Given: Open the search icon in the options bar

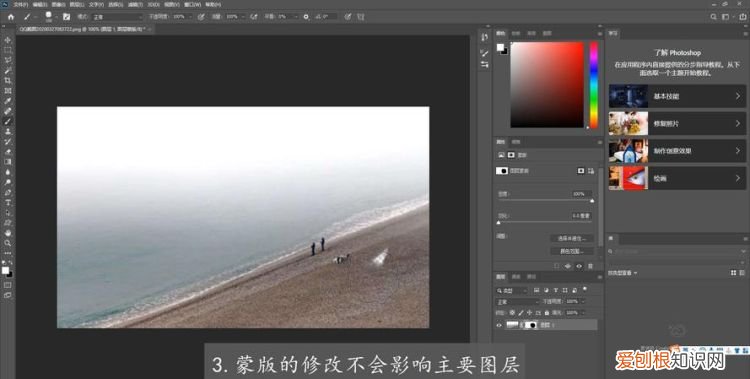Looking at the screenshot, I should (x=713, y=17).
